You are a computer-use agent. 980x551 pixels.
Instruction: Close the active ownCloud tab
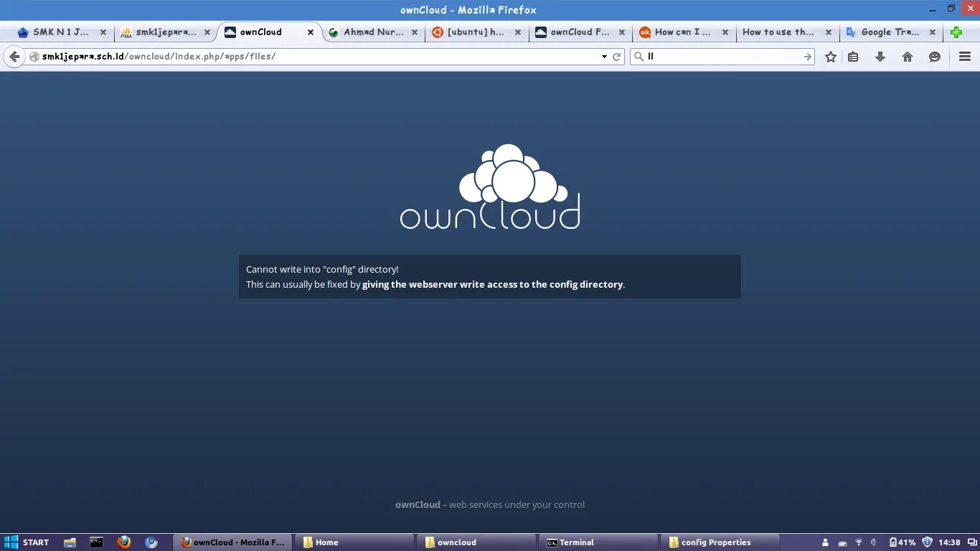click(311, 32)
